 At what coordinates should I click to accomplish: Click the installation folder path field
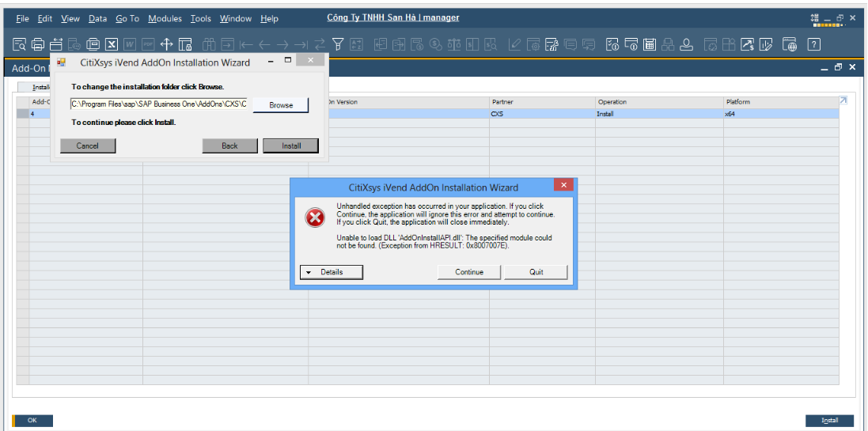159,104
